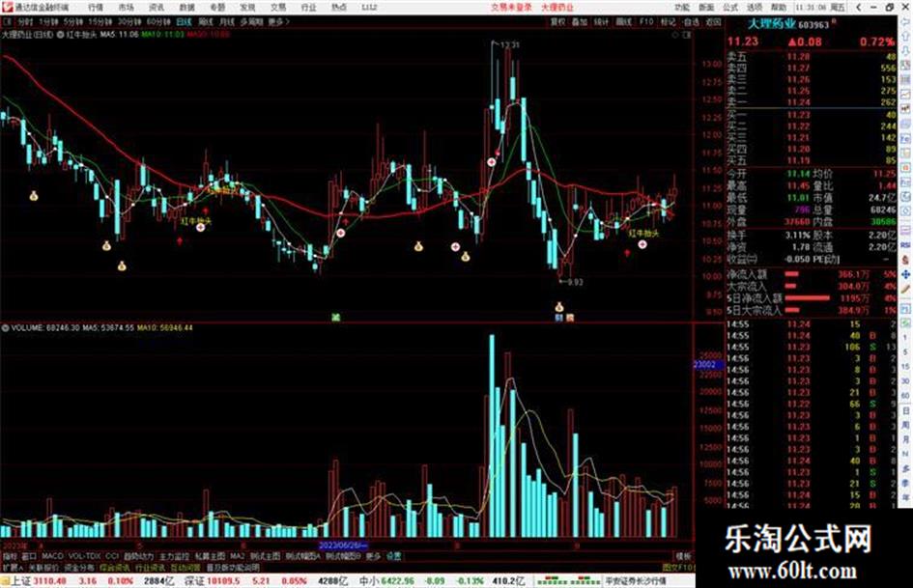Open the 行情 menu
This screenshot has height=588, width=913.
96,7
